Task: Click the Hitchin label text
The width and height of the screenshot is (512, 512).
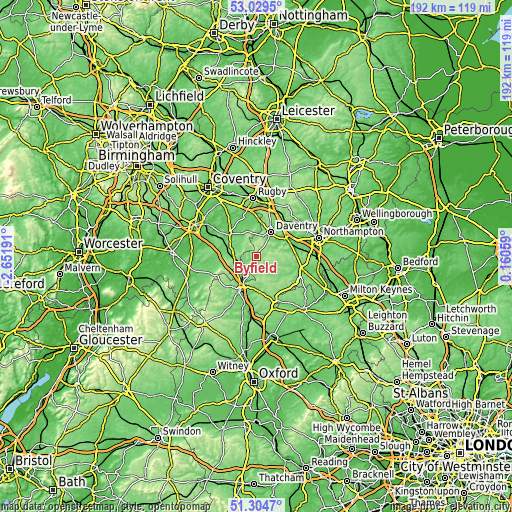Action: coord(453,318)
